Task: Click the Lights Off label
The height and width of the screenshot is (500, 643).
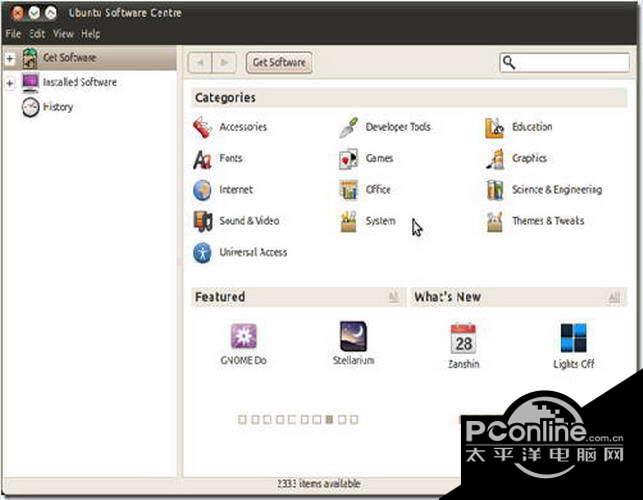Action: point(573,364)
